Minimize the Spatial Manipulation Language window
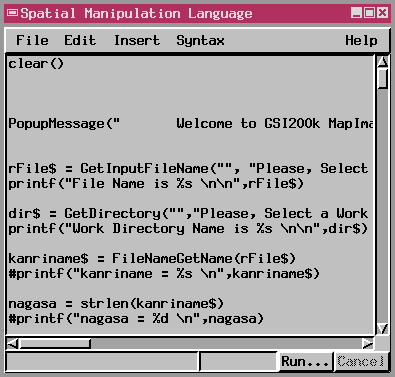 pyautogui.click(x=356, y=13)
